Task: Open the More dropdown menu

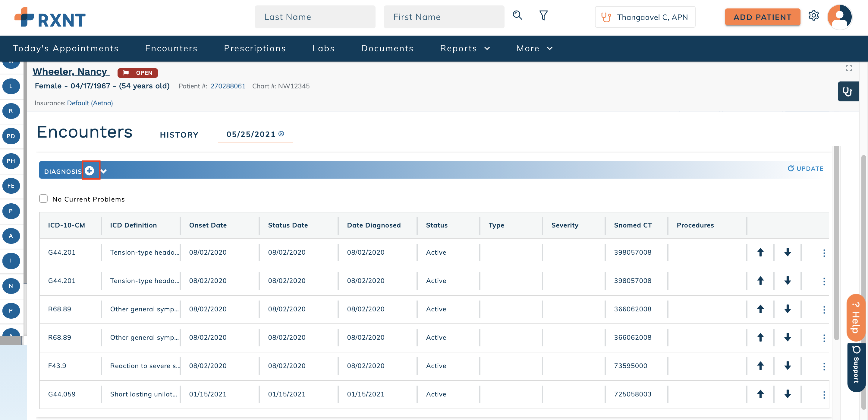Action: click(534, 48)
